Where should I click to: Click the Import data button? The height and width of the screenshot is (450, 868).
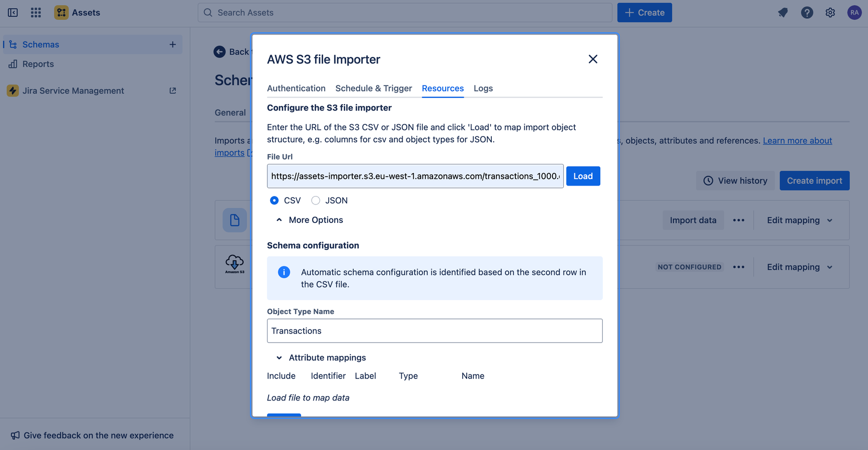pos(693,220)
